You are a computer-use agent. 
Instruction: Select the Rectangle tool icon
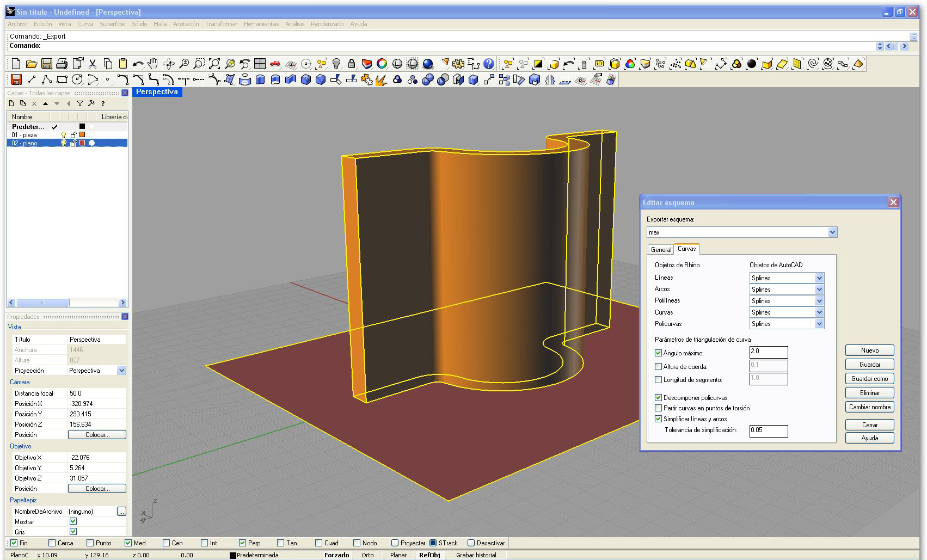[x=62, y=80]
